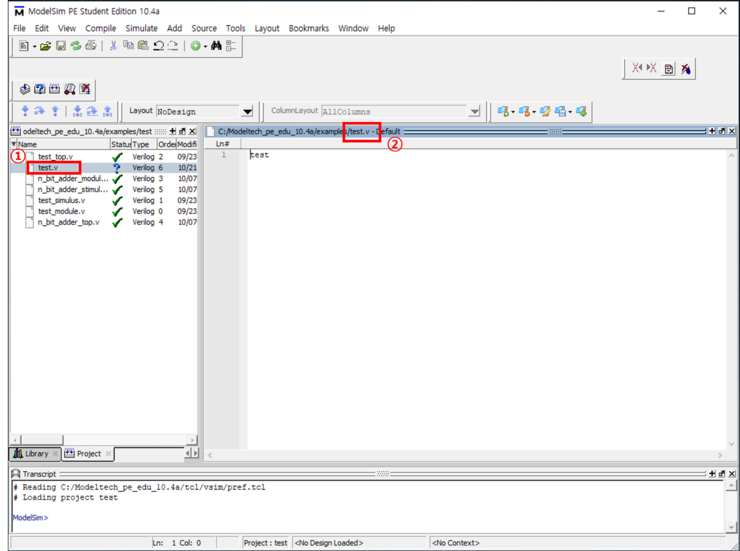Click the clear bookmarks brush icon

tap(545, 111)
